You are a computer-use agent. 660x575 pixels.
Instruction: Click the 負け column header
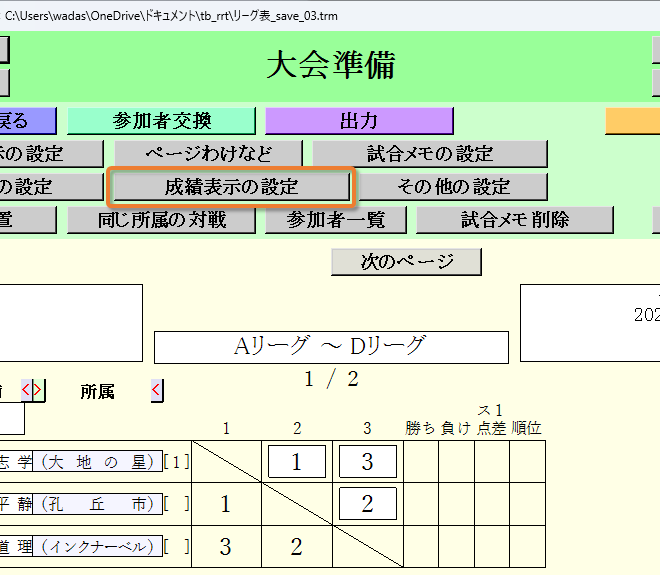[456, 428]
